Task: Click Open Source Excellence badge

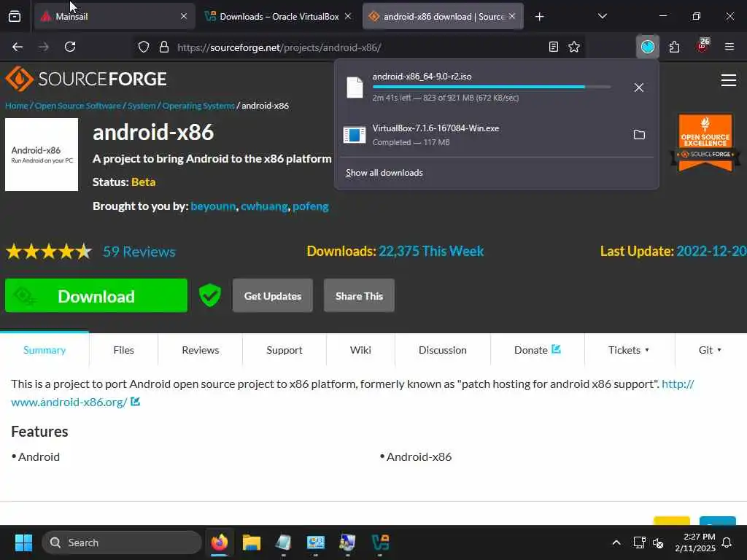Action: click(705, 142)
